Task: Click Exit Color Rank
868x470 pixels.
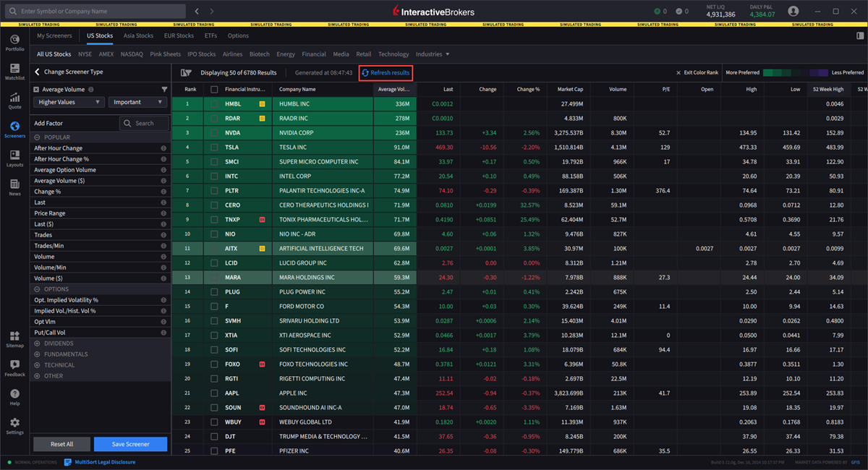Action: [697, 73]
